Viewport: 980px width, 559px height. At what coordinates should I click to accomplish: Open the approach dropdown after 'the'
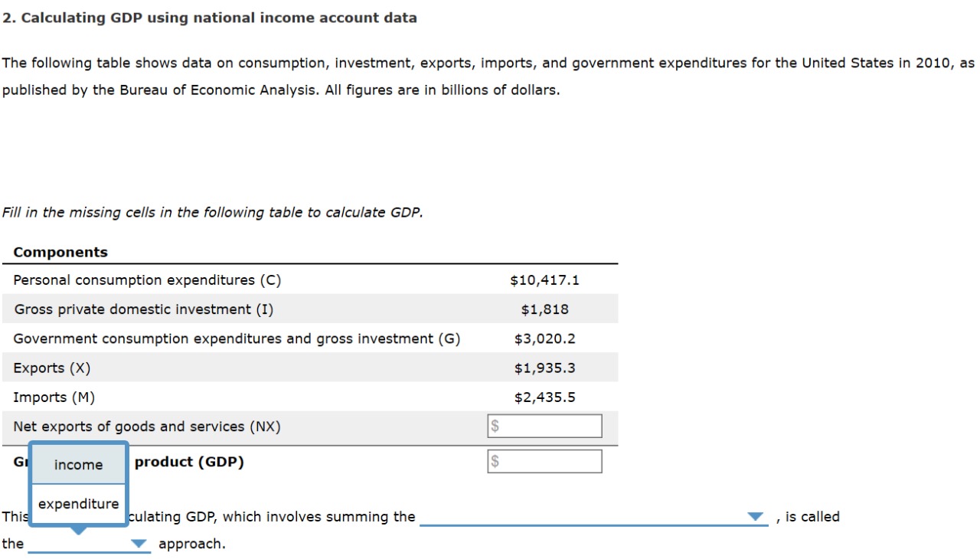coord(88,544)
